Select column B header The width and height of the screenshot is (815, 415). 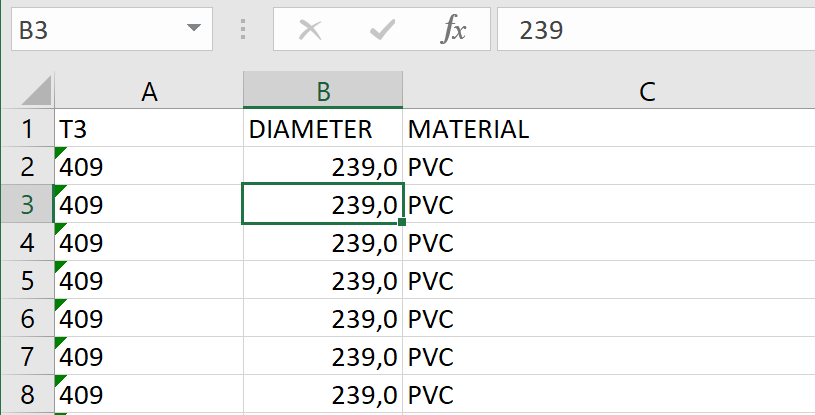tap(323, 92)
